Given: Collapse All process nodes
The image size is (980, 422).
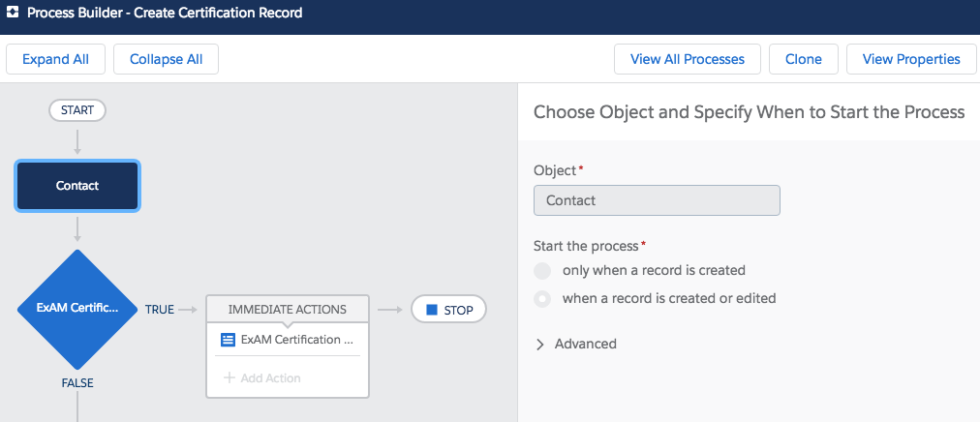Looking at the screenshot, I should tap(167, 59).
